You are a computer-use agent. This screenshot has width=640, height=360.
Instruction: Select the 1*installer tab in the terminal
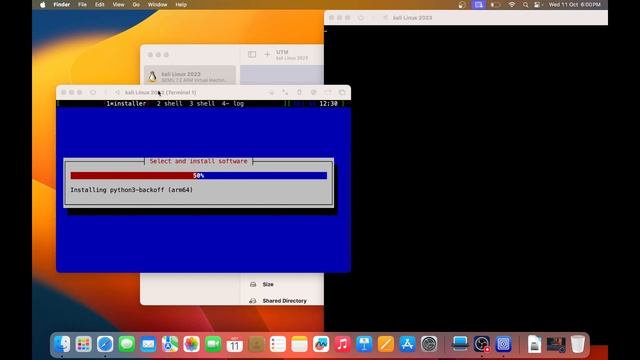pyautogui.click(x=126, y=104)
